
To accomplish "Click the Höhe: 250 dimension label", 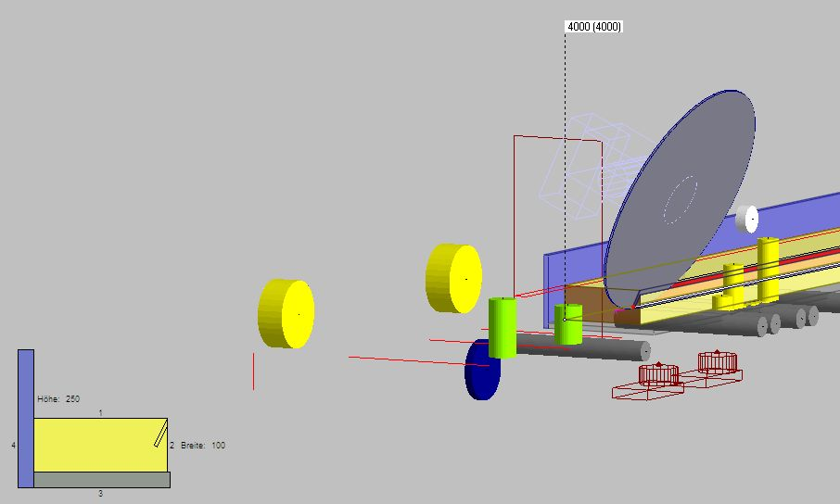I will pos(57,399).
